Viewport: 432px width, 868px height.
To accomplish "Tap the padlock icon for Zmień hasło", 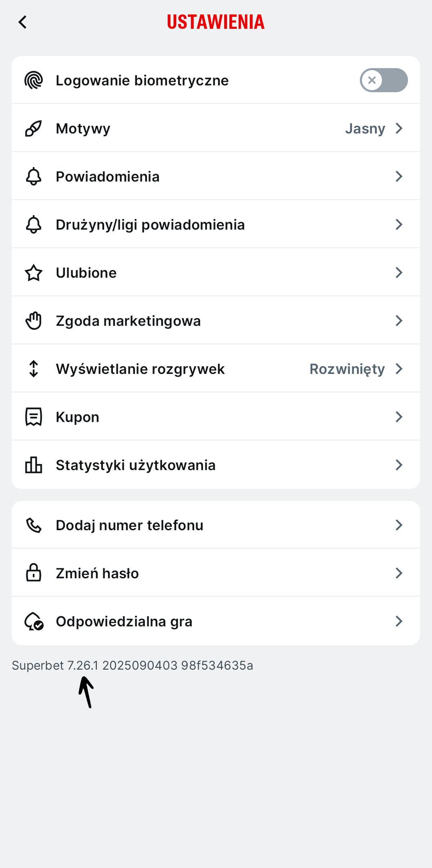I will click(x=34, y=573).
